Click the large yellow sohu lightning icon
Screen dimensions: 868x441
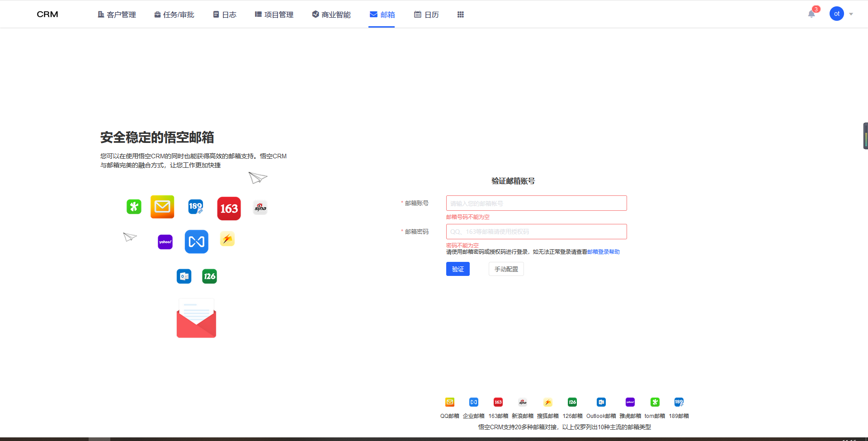click(227, 239)
